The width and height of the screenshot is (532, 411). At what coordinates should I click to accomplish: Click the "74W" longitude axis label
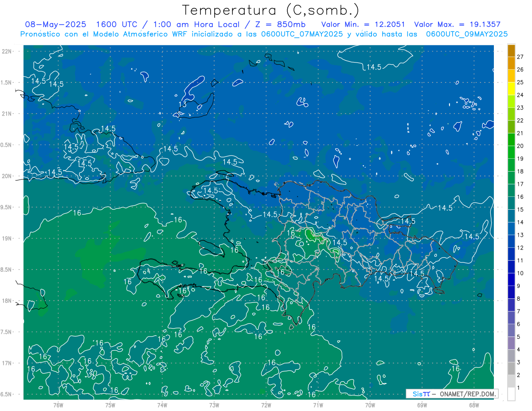tap(162, 404)
